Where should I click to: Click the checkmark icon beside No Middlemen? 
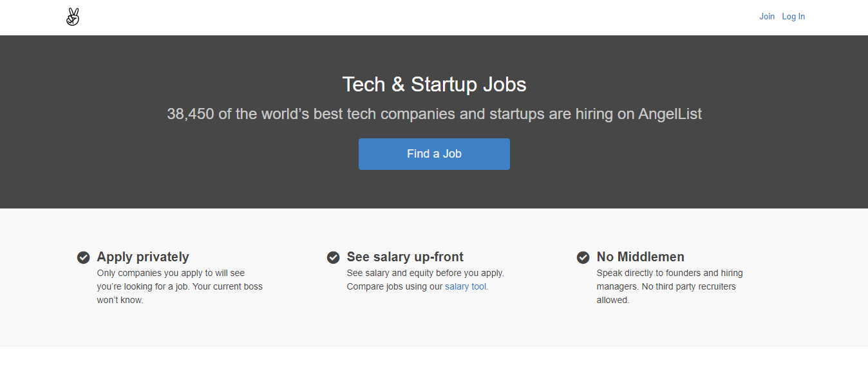pyautogui.click(x=583, y=257)
